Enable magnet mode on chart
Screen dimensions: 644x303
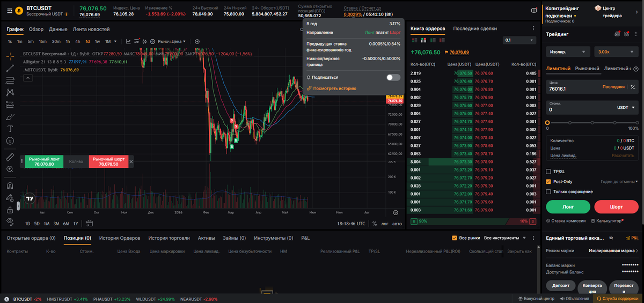point(10,186)
